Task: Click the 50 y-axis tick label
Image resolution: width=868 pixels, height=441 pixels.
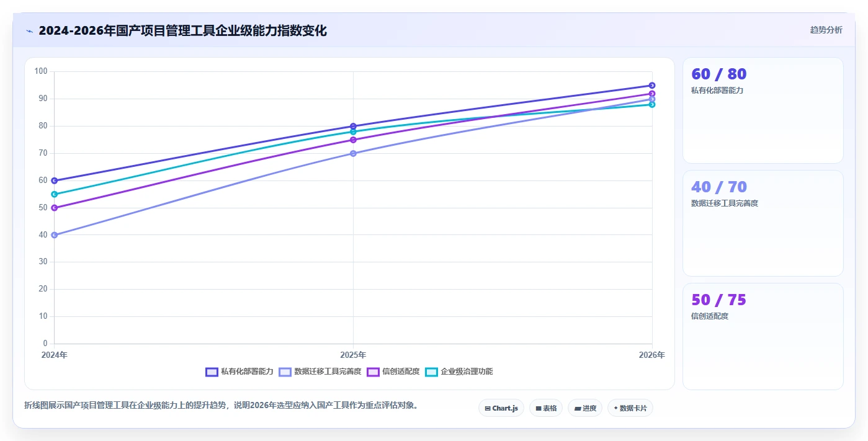Action: (x=43, y=208)
